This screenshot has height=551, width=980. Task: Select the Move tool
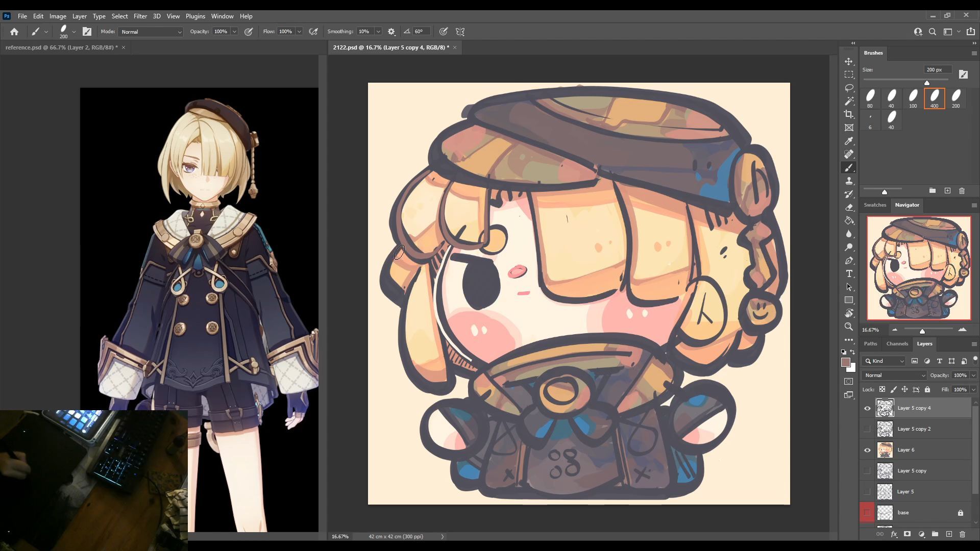(849, 61)
